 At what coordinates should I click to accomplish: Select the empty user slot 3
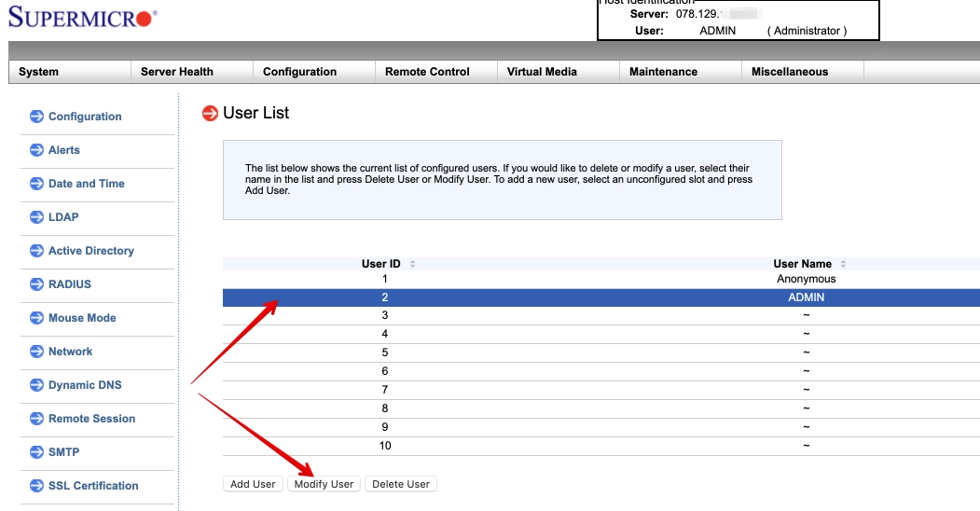tap(600, 315)
